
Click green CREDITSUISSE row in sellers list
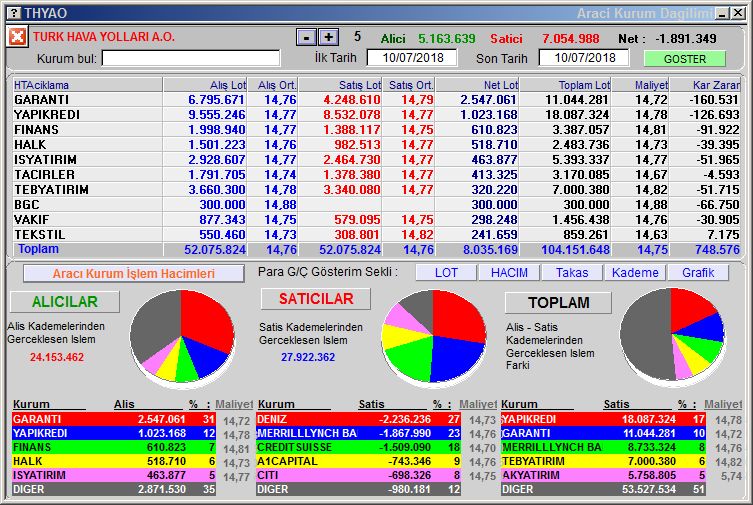pos(358,447)
